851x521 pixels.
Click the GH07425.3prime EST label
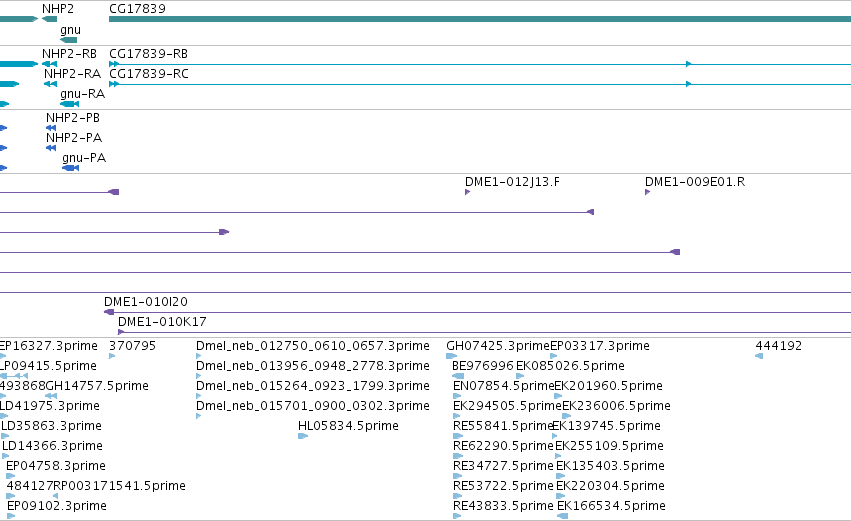[498, 346]
